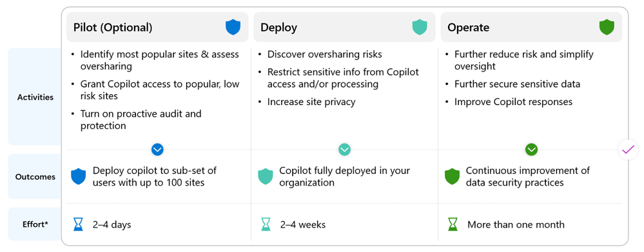Click the green shield beside Operate outcome

point(452,177)
